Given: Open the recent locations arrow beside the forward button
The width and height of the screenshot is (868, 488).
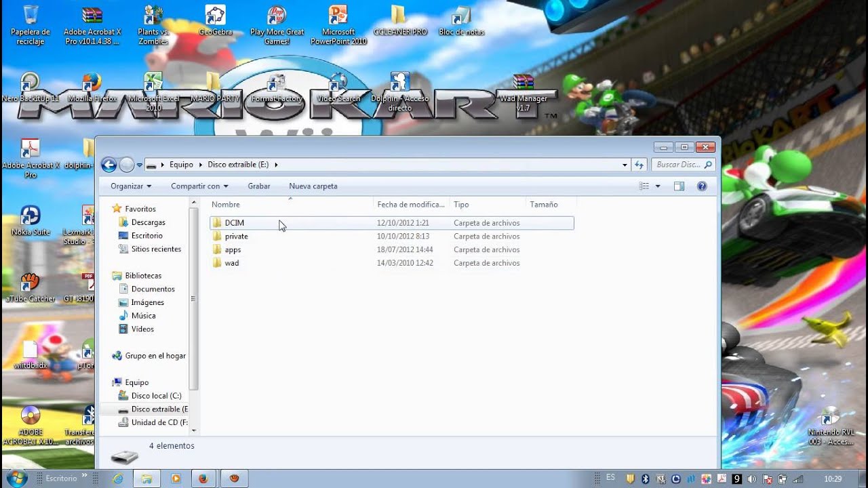Looking at the screenshot, I should (140, 165).
